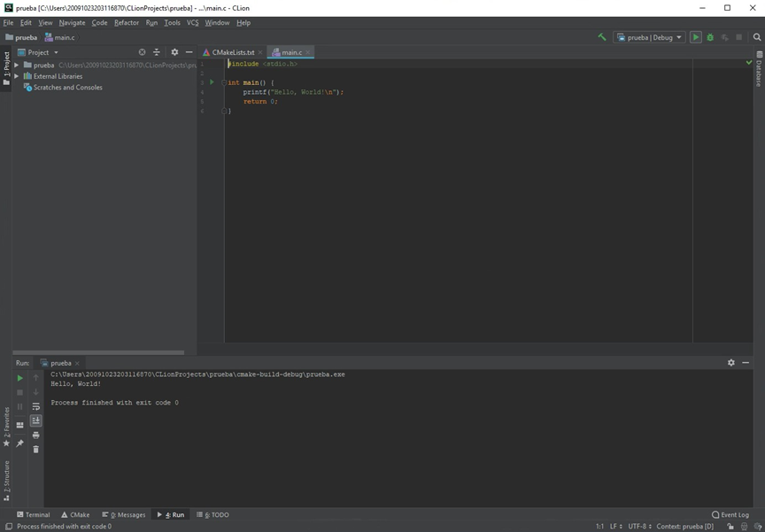Image resolution: width=765 pixels, height=532 pixels.
Task: Fold the main function at line 3
Action: [224, 82]
